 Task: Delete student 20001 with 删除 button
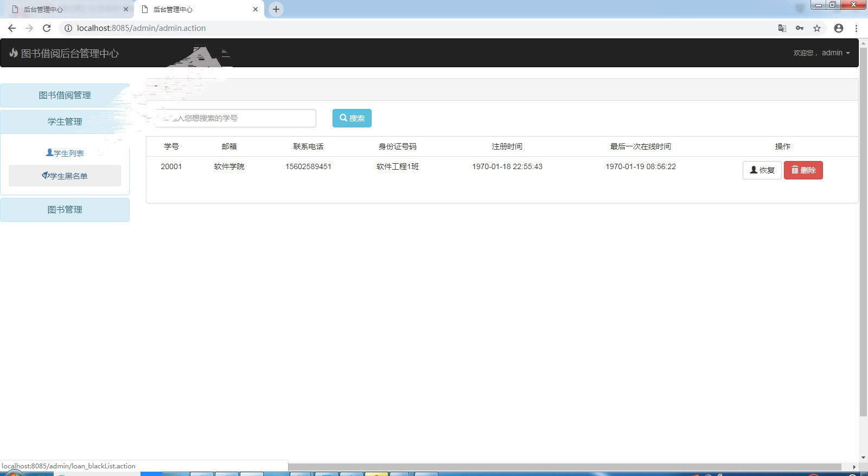(x=803, y=170)
